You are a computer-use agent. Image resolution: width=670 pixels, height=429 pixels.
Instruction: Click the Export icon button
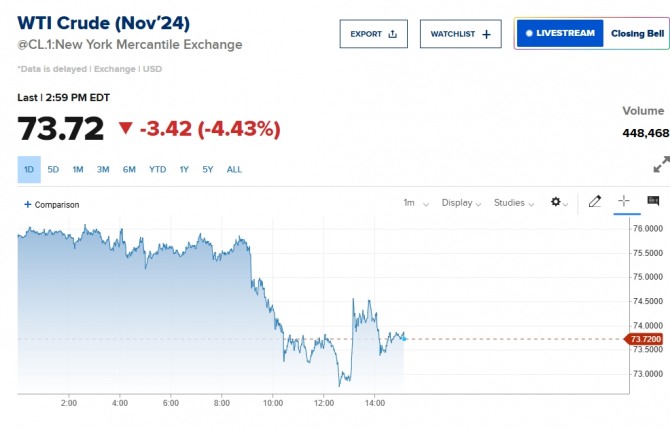click(x=373, y=34)
